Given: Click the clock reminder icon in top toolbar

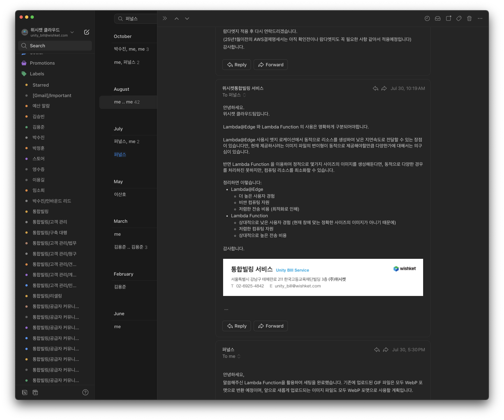Looking at the screenshot, I should coord(427,18).
